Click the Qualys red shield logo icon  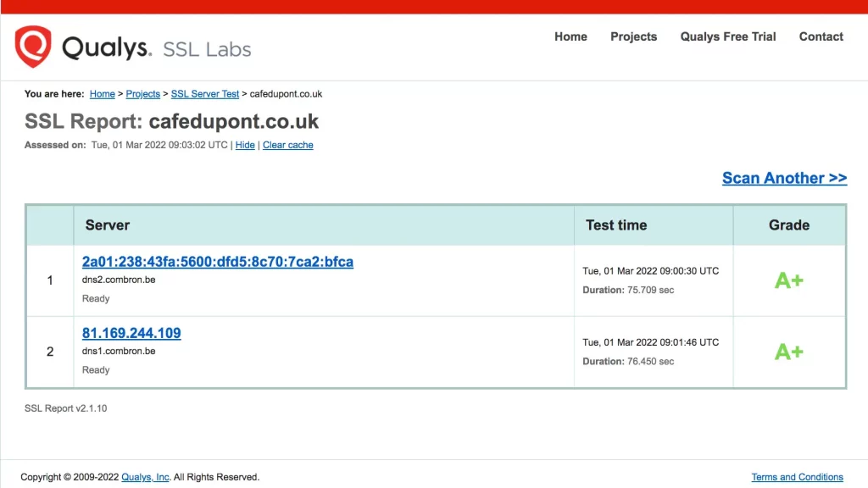[33, 47]
